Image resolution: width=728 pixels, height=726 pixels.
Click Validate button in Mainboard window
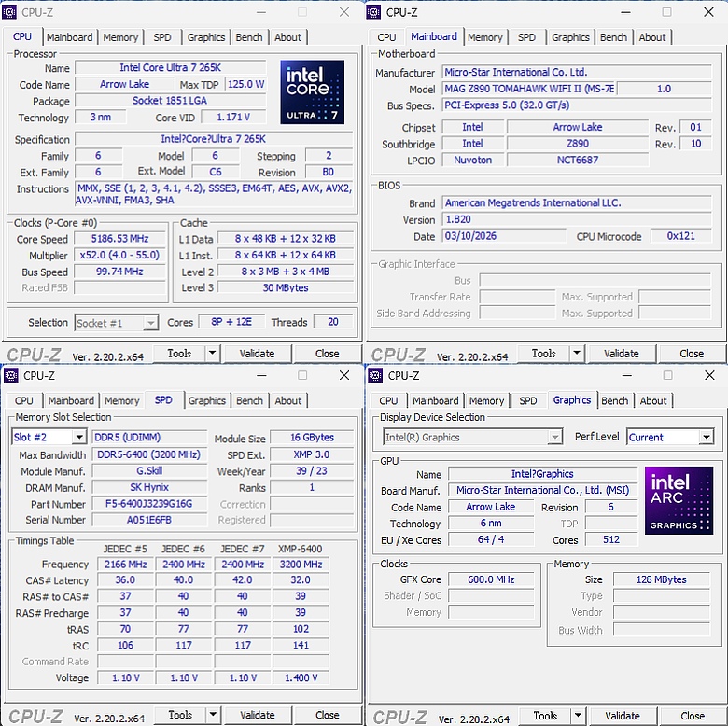[x=622, y=354]
